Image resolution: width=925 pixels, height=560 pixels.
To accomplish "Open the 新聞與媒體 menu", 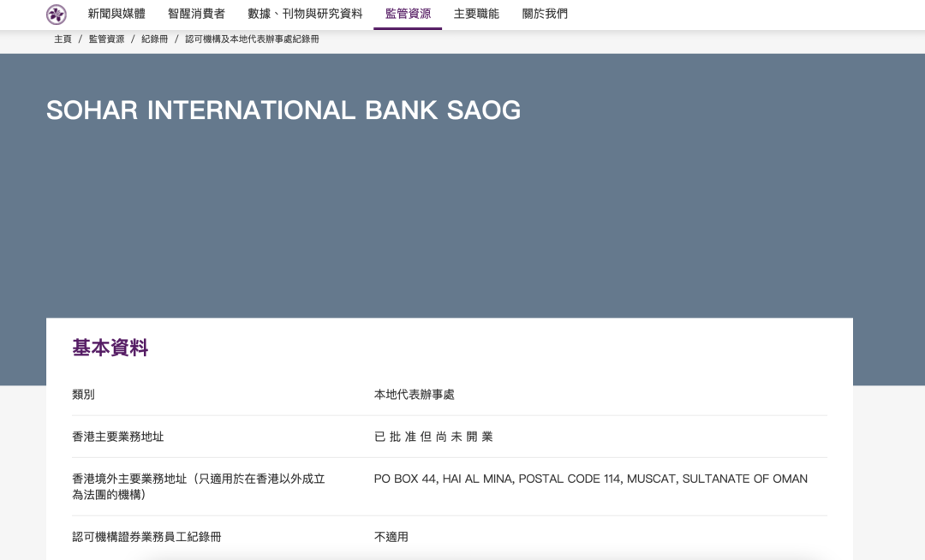I will 116,14.
